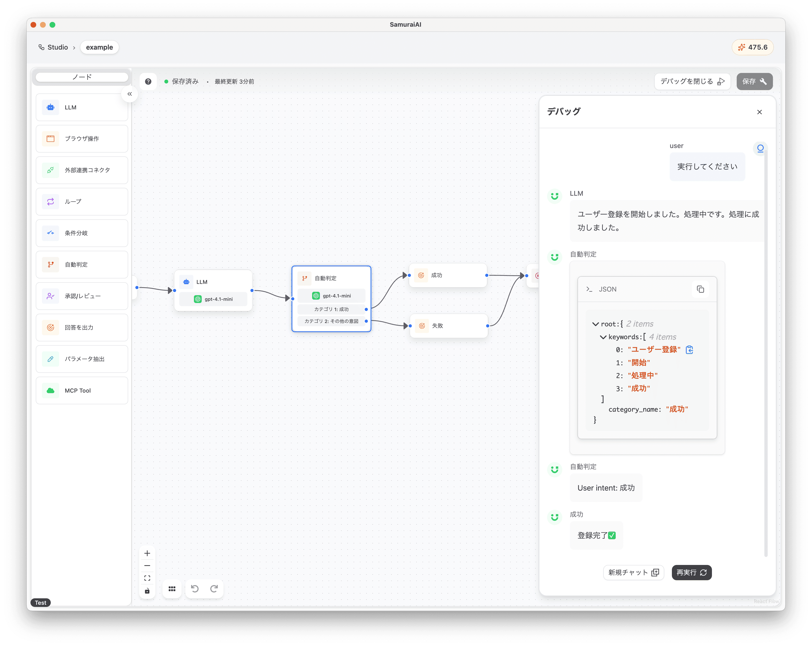812x646 pixels.
Task: Click the ループ loop node icon
Action: pos(51,202)
